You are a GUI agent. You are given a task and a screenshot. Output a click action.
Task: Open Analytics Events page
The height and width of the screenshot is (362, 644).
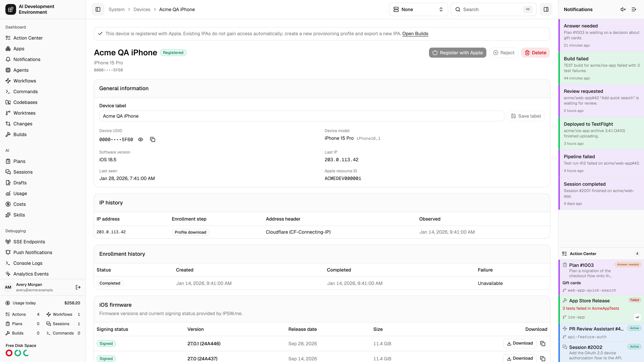pos(43,274)
